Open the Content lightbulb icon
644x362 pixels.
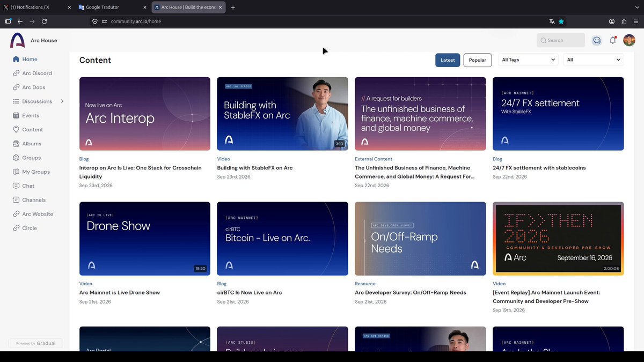[x=16, y=129]
